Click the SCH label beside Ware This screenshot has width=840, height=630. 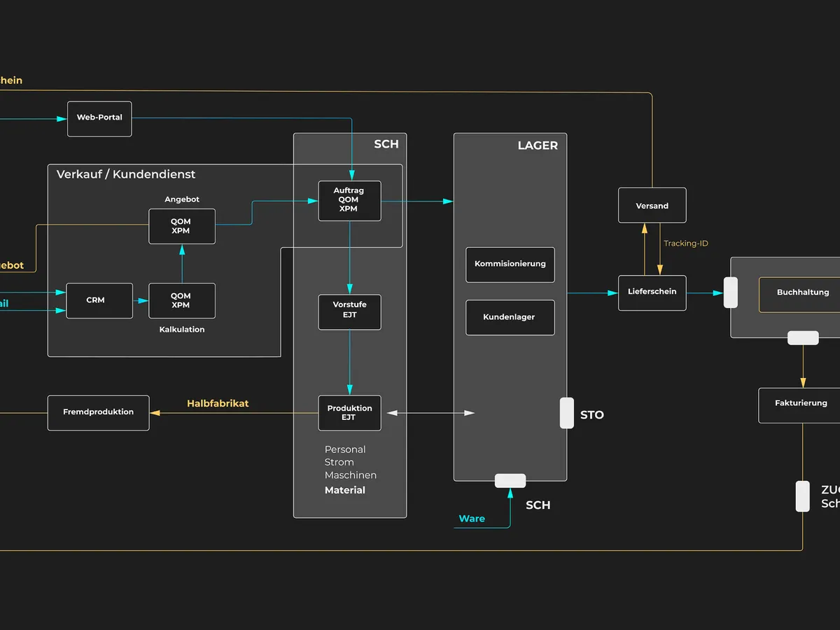[x=538, y=505]
